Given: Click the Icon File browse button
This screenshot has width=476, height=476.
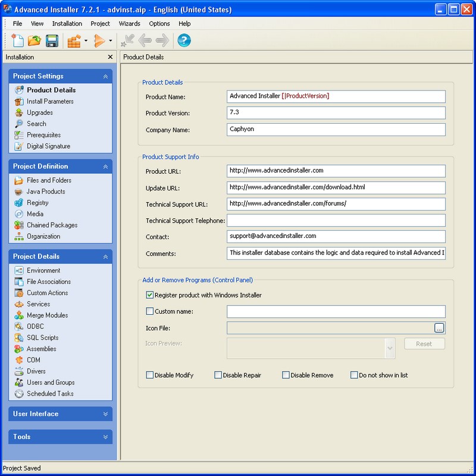Looking at the screenshot, I should [x=439, y=328].
